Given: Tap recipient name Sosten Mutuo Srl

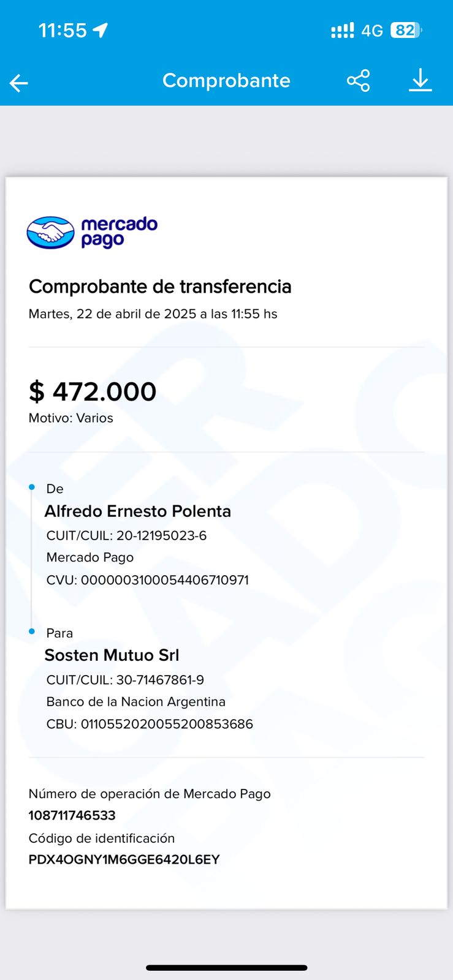Looking at the screenshot, I should pos(112,655).
